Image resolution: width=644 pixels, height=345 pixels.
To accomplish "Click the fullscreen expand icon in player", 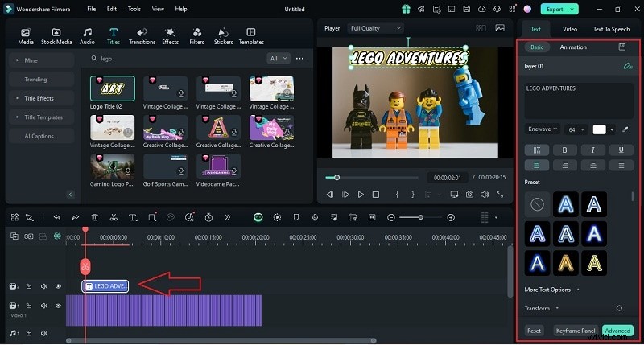I will coord(500,195).
